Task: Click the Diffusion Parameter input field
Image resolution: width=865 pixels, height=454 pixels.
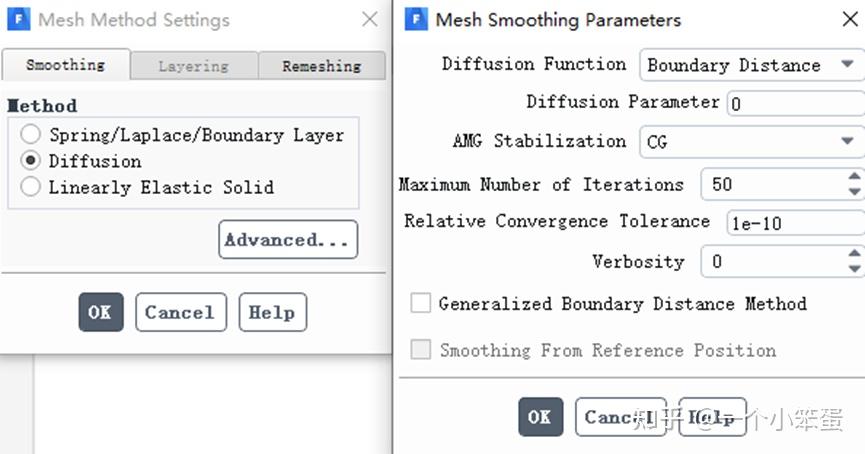Action: 795,103
